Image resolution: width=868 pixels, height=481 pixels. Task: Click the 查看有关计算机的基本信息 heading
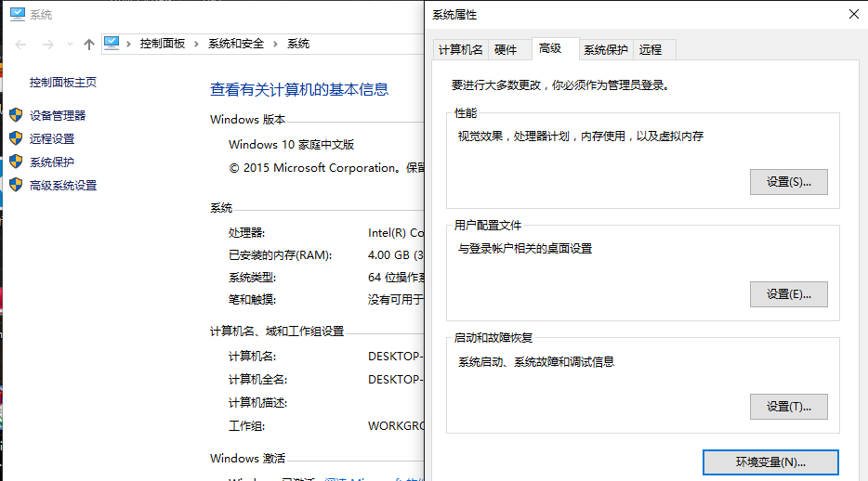(299, 89)
